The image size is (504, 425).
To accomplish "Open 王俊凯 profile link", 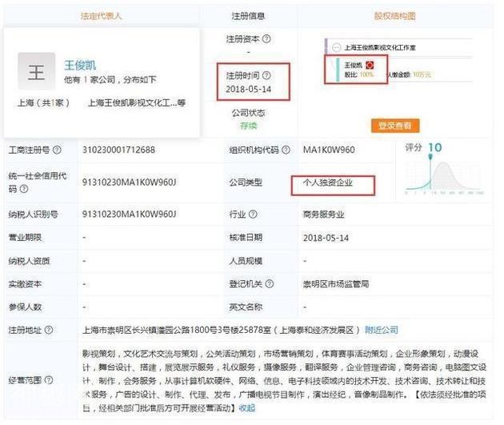I will [x=80, y=66].
